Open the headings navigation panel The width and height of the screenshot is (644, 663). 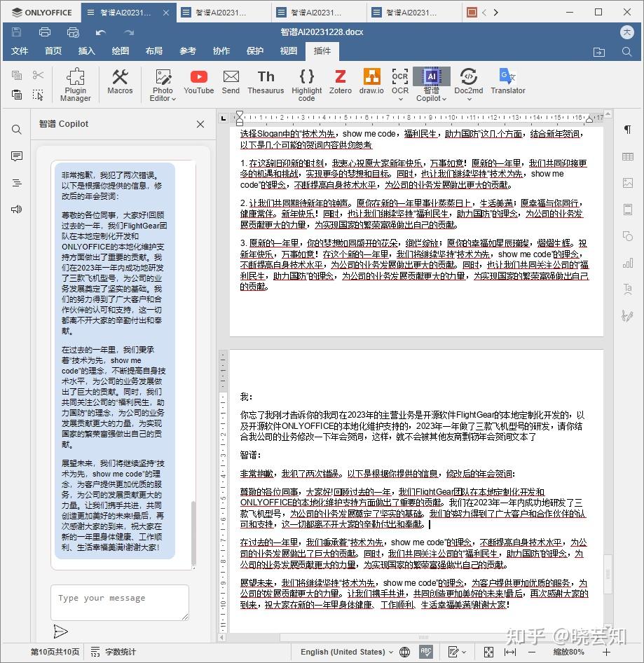pyautogui.click(x=17, y=183)
